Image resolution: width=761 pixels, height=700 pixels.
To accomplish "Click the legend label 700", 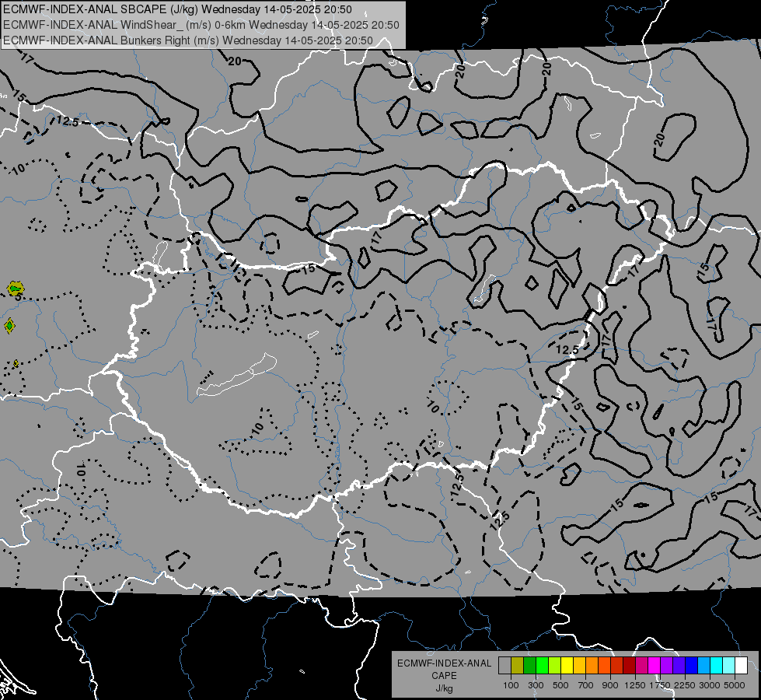I will tap(586, 685).
